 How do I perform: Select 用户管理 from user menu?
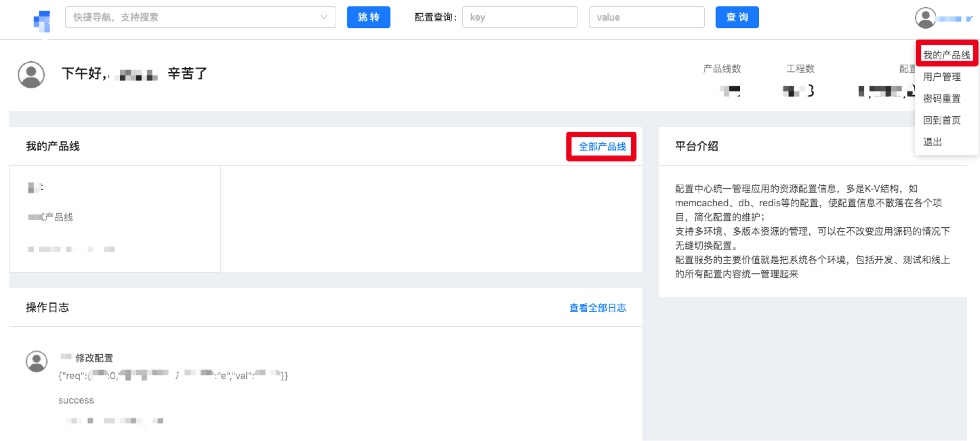tap(942, 76)
